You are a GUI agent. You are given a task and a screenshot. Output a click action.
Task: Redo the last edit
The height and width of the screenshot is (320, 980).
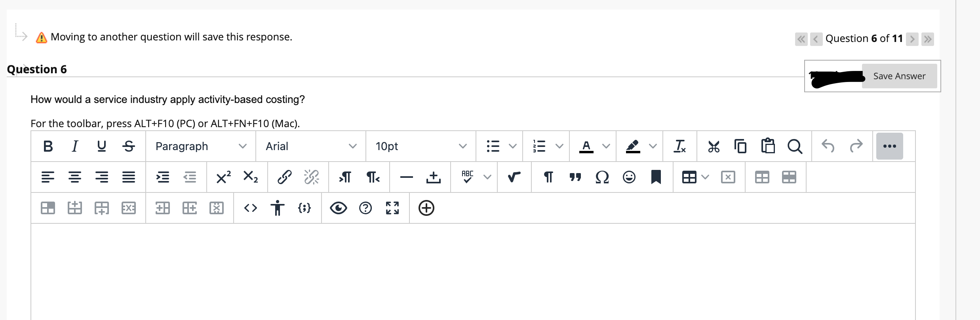tap(856, 146)
